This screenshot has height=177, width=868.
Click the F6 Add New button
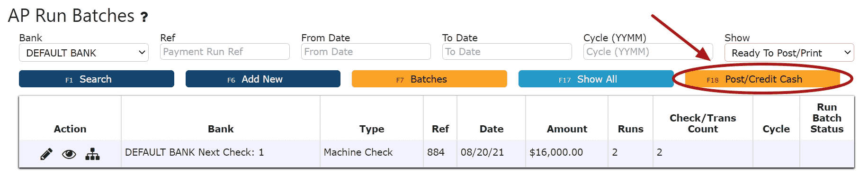(x=263, y=79)
